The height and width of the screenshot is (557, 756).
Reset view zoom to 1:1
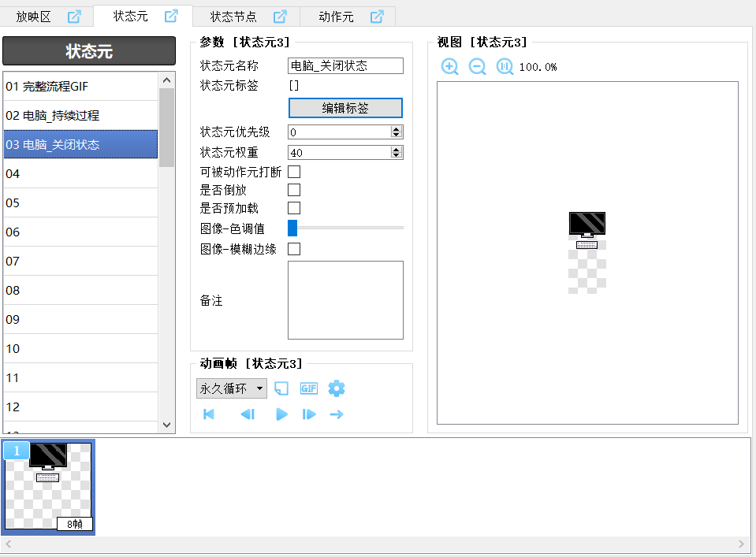[x=505, y=67]
